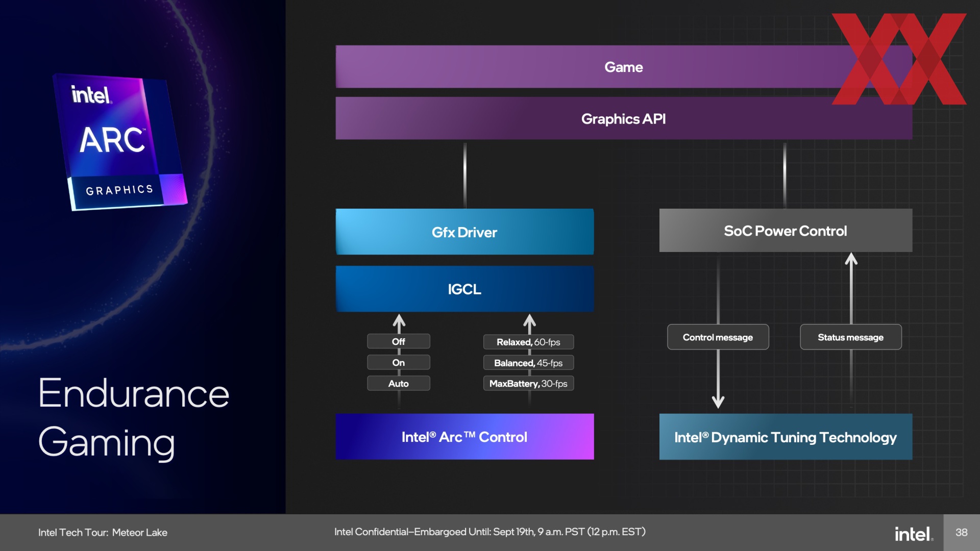Select the Graphics API block

624,118
